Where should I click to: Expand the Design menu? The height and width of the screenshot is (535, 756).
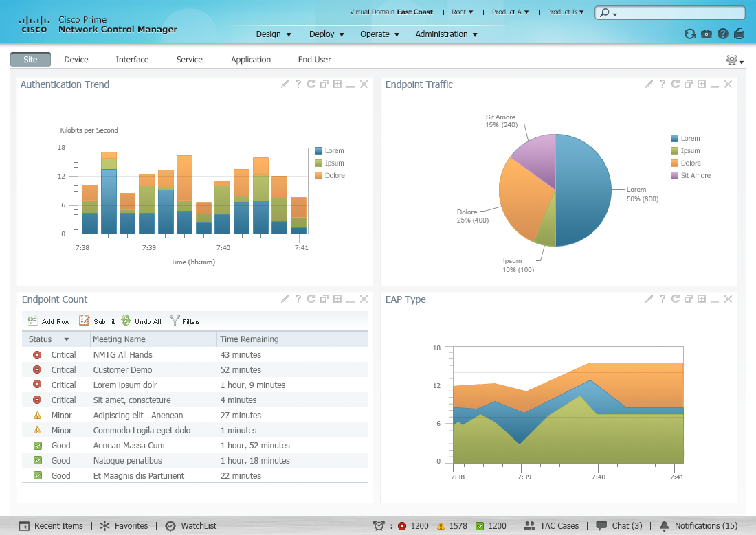click(274, 34)
